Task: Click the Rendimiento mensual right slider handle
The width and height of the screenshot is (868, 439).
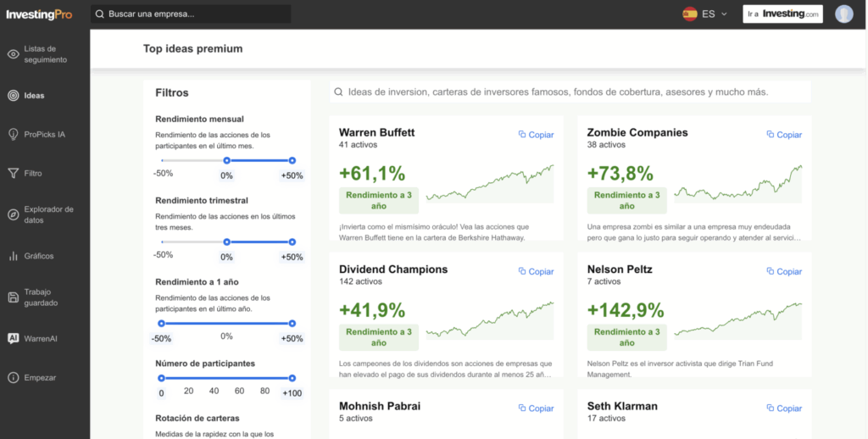Action: pyautogui.click(x=292, y=160)
